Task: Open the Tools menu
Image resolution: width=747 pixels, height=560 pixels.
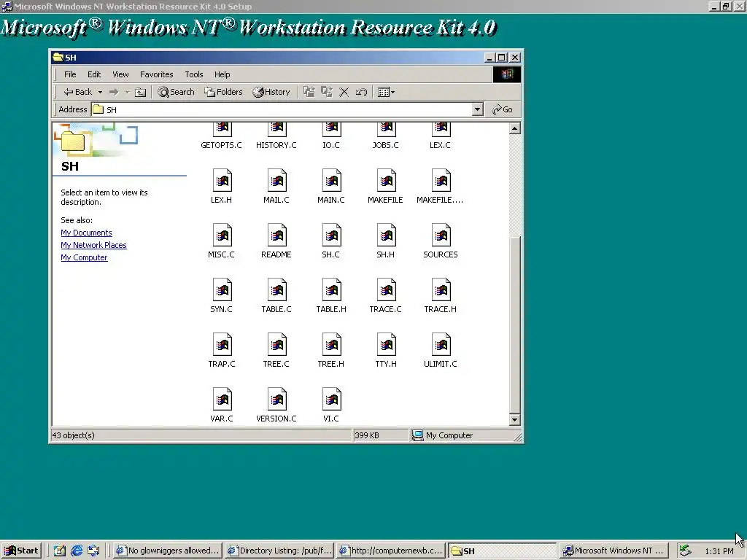Action: click(194, 74)
